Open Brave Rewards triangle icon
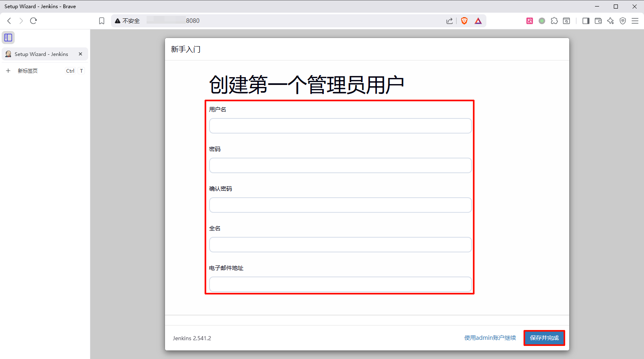Viewport: 644px width, 359px height. [478, 21]
